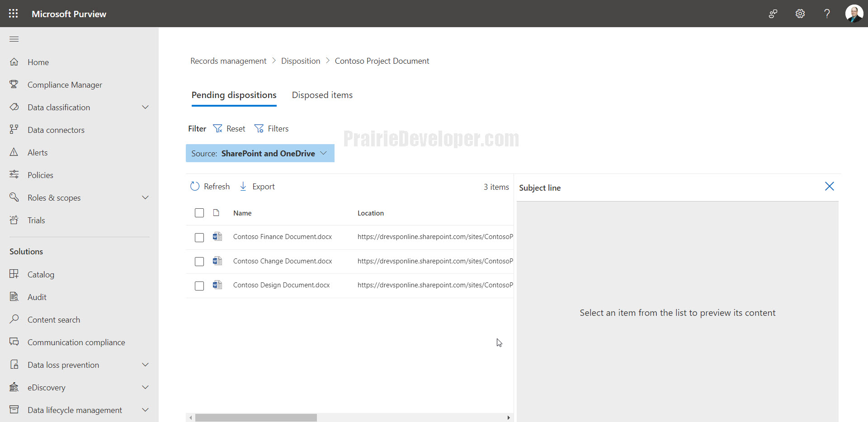Open the Filters button

(x=271, y=129)
